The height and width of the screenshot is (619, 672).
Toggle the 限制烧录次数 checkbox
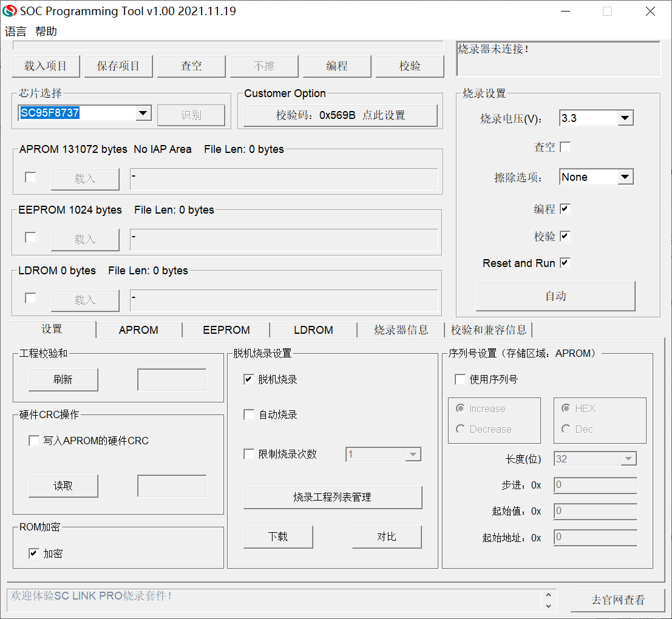point(249,454)
